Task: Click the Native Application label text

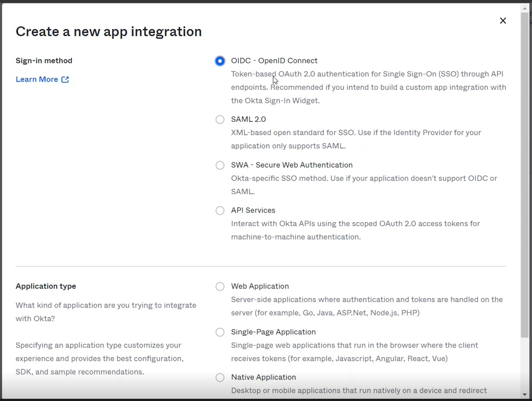Action: click(263, 378)
